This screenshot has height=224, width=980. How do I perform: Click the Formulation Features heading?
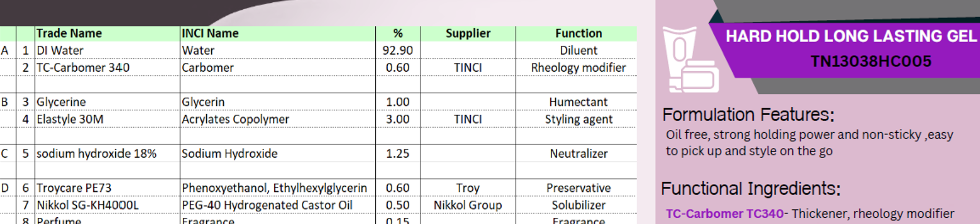[x=748, y=114]
